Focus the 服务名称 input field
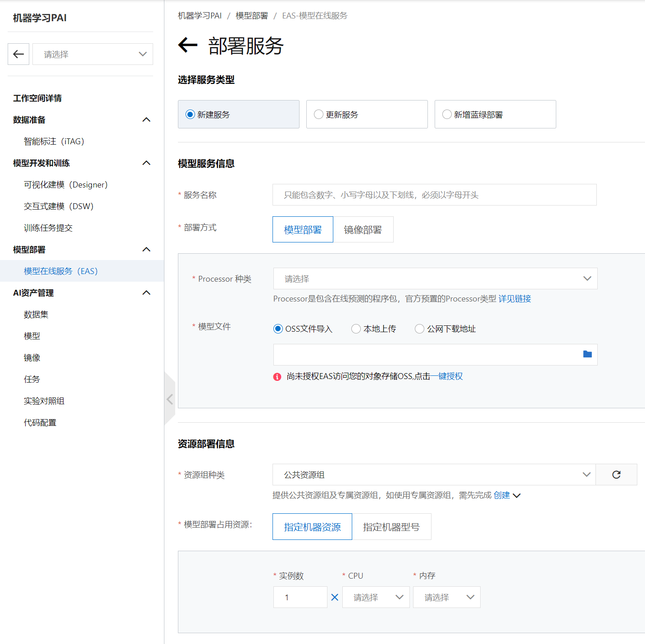The image size is (645, 644). pos(435,195)
